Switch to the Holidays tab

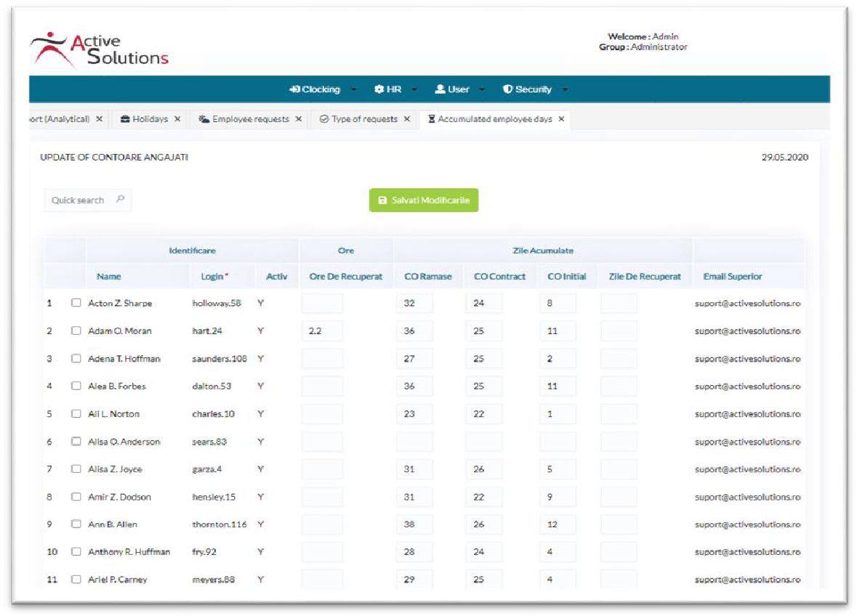point(150,119)
